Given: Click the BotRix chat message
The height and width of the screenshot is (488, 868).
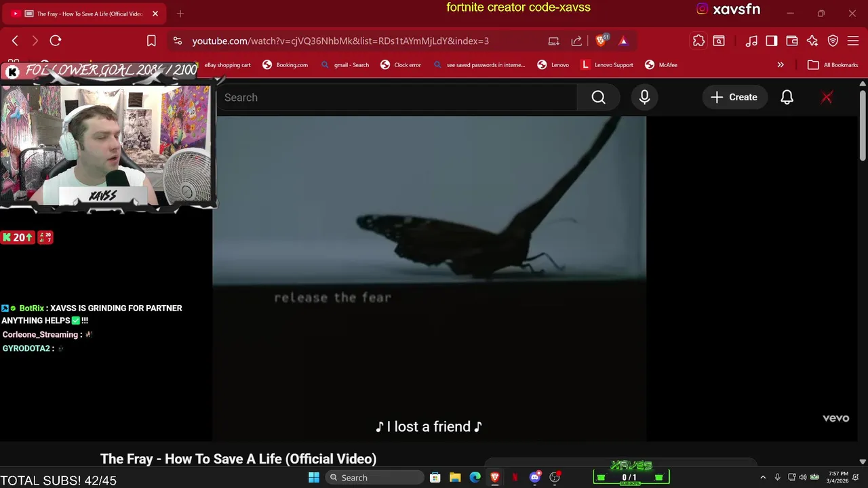Looking at the screenshot, I should point(92,314).
